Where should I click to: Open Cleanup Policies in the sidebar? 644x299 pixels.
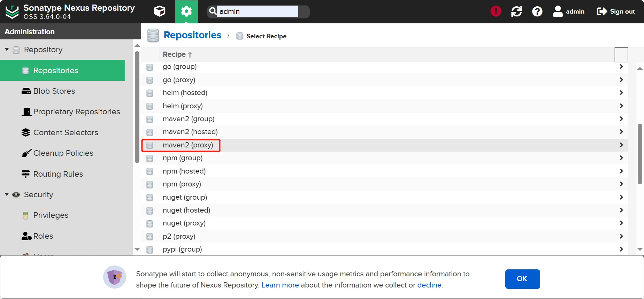pyautogui.click(x=63, y=153)
